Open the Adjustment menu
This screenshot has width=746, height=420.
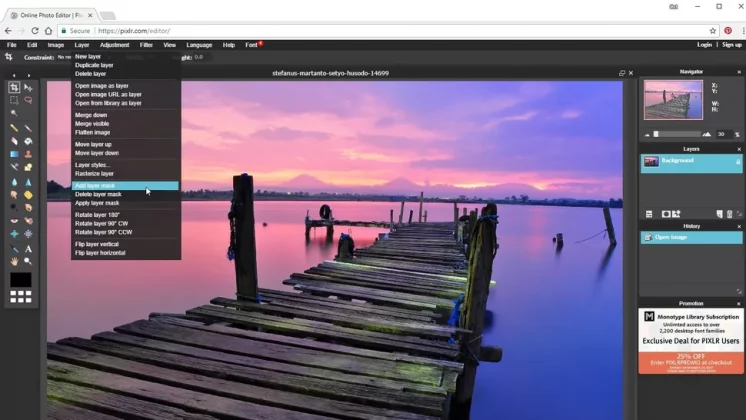(x=114, y=45)
